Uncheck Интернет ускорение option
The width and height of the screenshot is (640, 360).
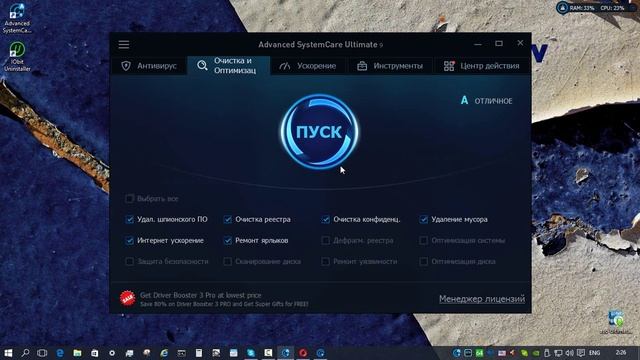point(129,241)
